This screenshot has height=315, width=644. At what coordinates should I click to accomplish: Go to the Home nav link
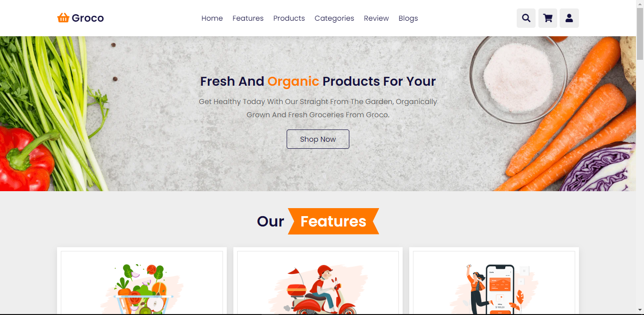(212, 18)
